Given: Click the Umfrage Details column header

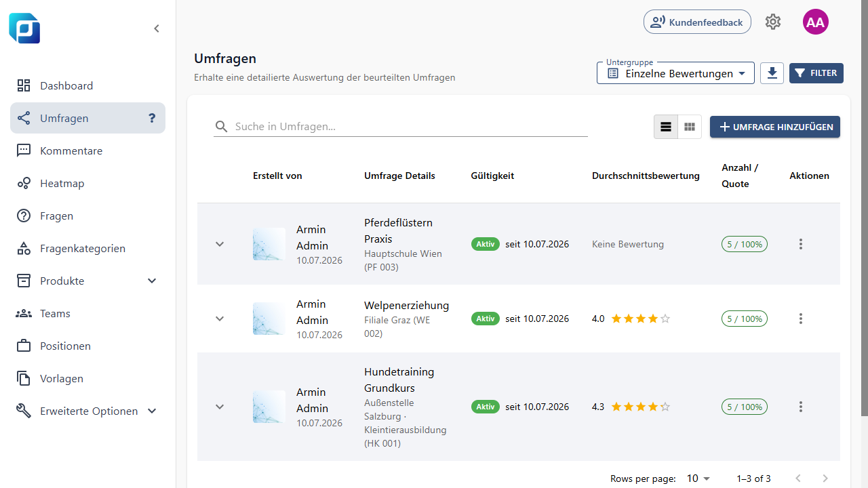Looking at the screenshot, I should pos(399,176).
